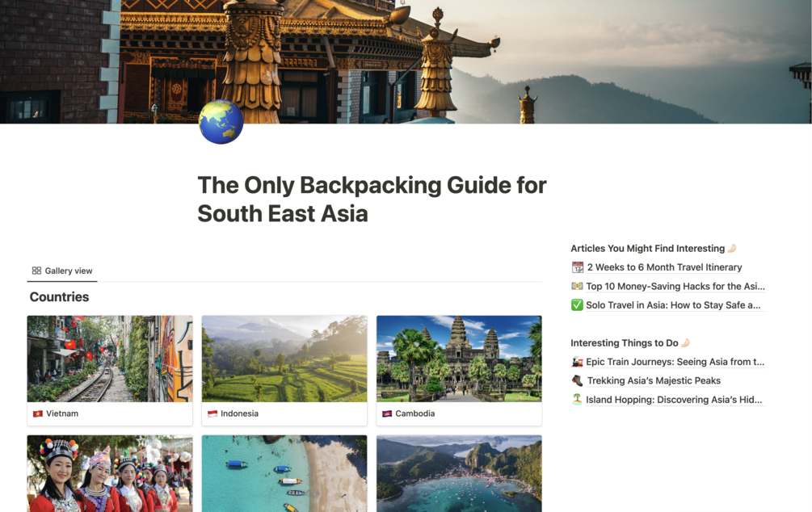Click the green checkmark icon beside Solo Travel
This screenshot has width=812, height=512.
pos(577,305)
